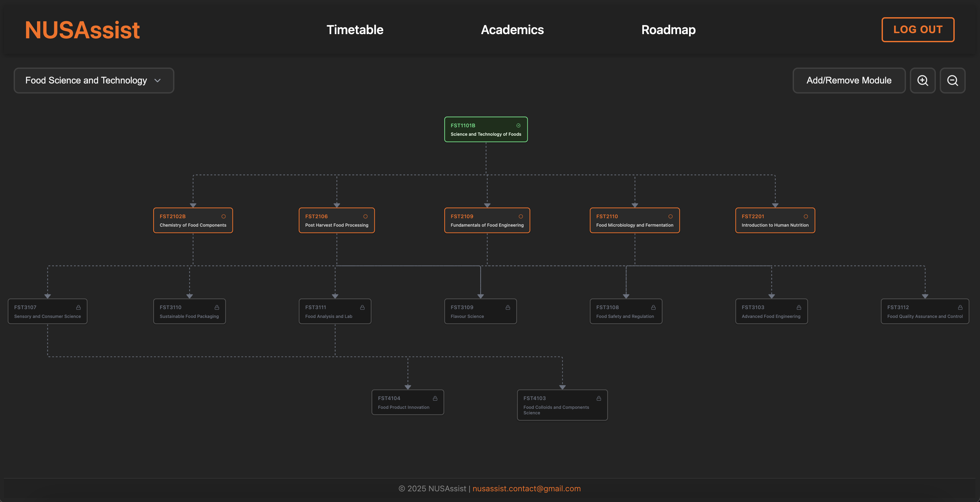The image size is (980, 502).
Task: Click the zoom out magnifier icon
Action: coord(952,80)
